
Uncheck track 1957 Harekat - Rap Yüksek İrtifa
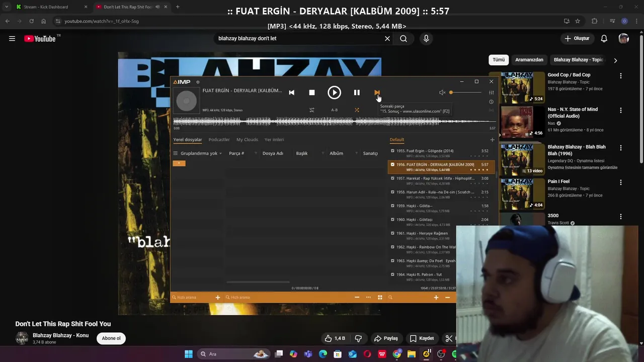(392, 178)
